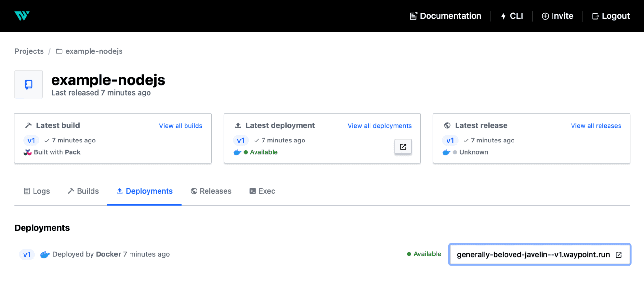
Task: Open View all deployments link
Action: point(379,126)
